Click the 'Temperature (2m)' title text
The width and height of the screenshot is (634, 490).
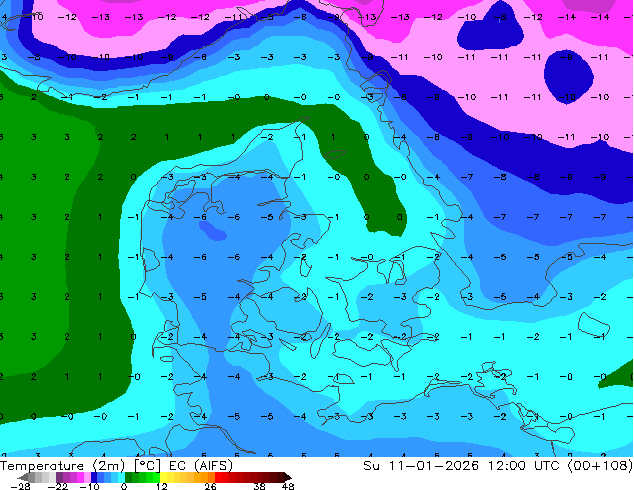pos(62,466)
